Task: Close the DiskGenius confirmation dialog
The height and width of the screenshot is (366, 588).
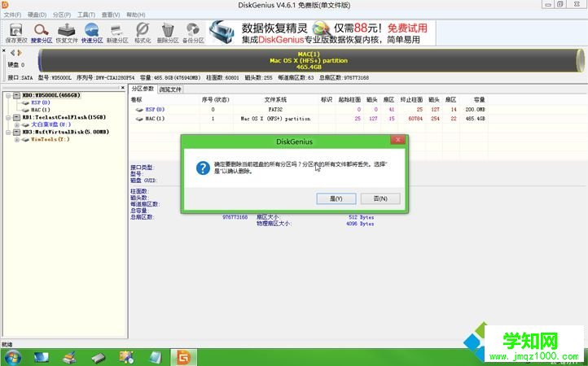Action: [x=397, y=140]
